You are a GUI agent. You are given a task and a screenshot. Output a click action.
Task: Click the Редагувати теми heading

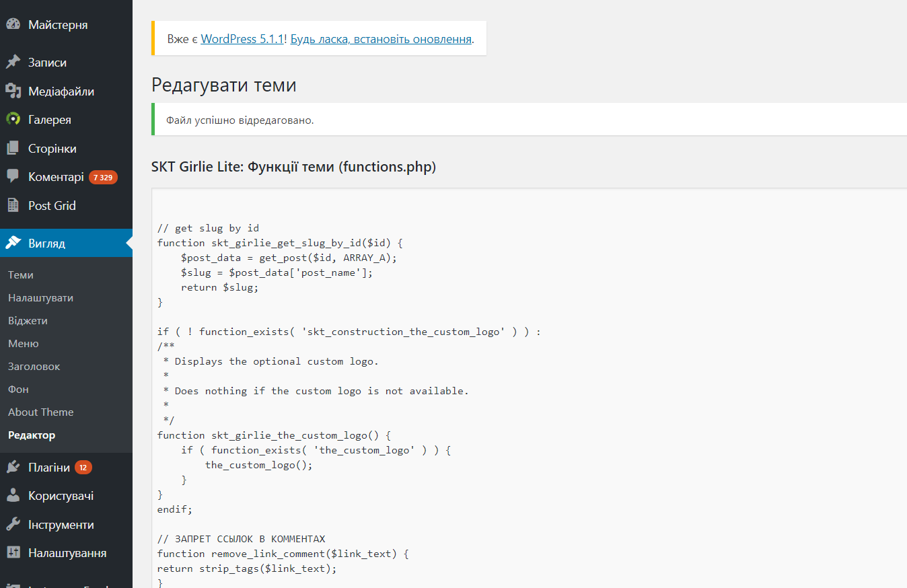click(224, 85)
